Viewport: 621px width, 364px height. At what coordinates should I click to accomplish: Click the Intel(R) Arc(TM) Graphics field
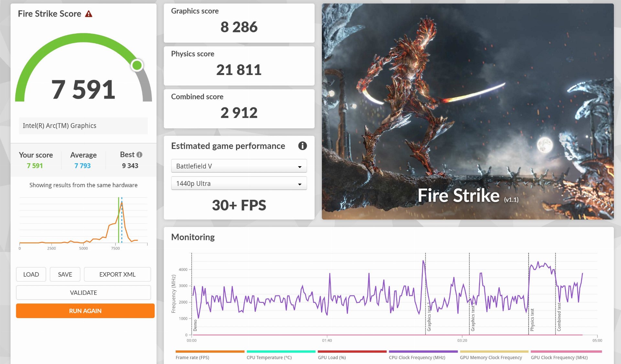click(x=83, y=126)
